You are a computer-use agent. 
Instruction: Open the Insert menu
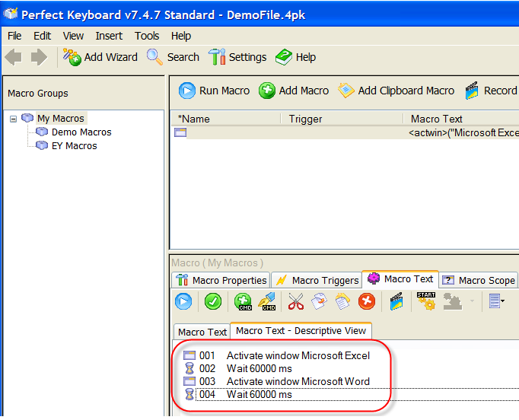tap(109, 36)
